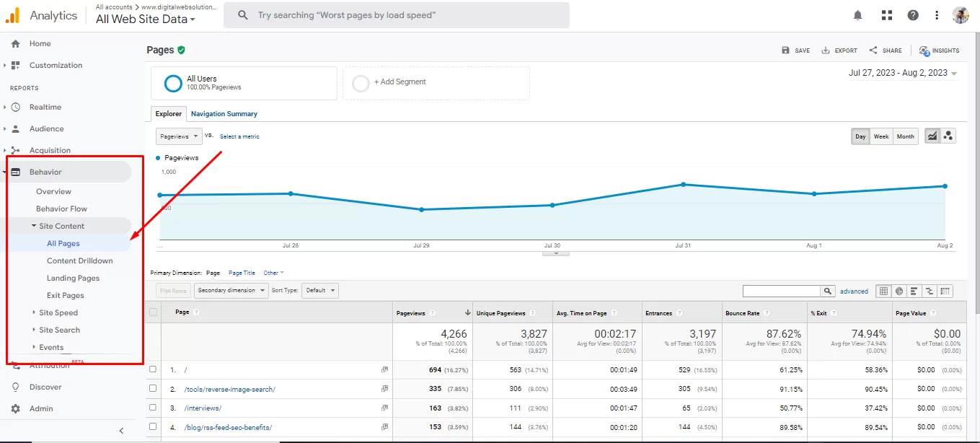Collapse the left sidebar arrow
980x443 pixels.
(x=121, y=431)
